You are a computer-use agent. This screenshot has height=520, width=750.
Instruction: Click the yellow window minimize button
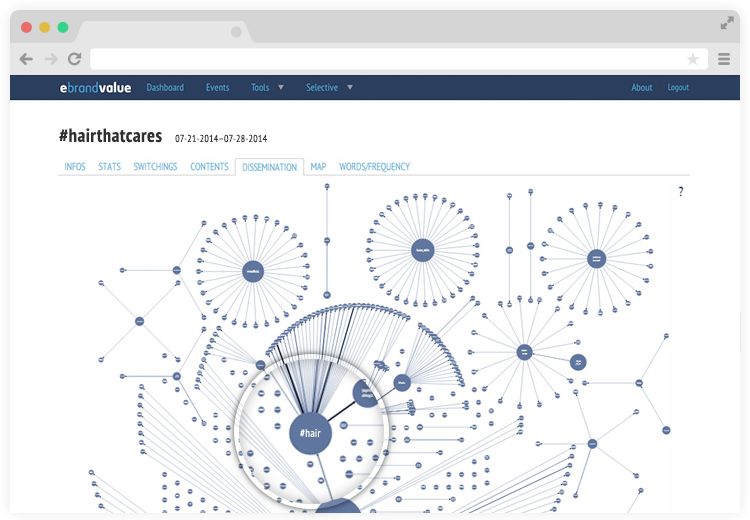44,27
